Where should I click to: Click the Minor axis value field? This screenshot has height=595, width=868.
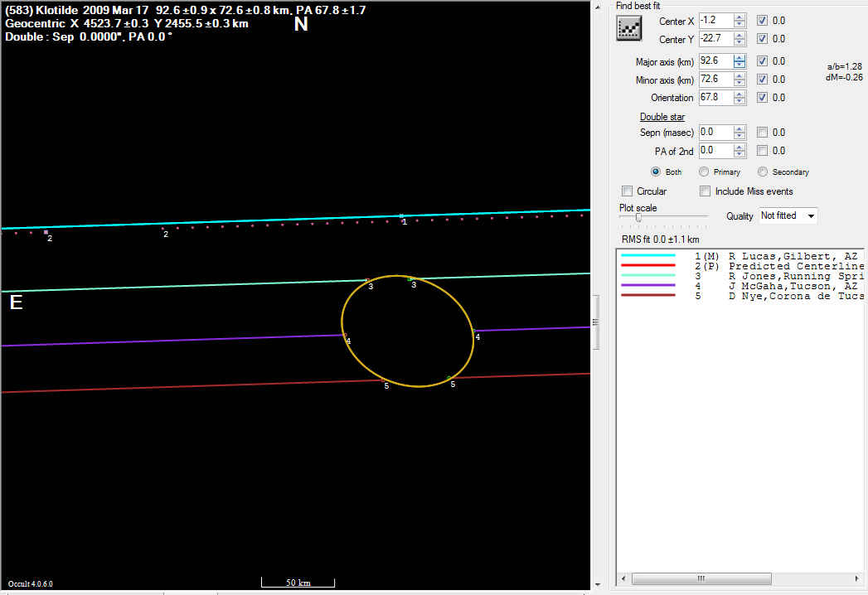715,80
